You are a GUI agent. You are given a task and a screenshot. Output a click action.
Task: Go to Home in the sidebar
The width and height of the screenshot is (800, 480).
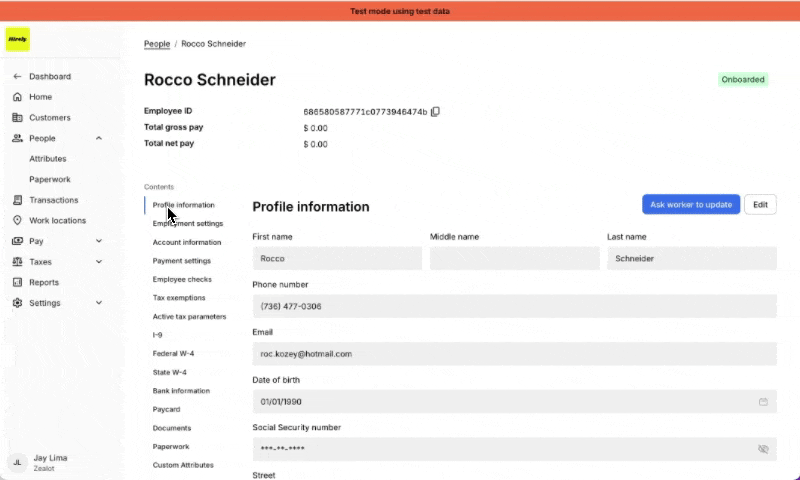tap(40, 97)
